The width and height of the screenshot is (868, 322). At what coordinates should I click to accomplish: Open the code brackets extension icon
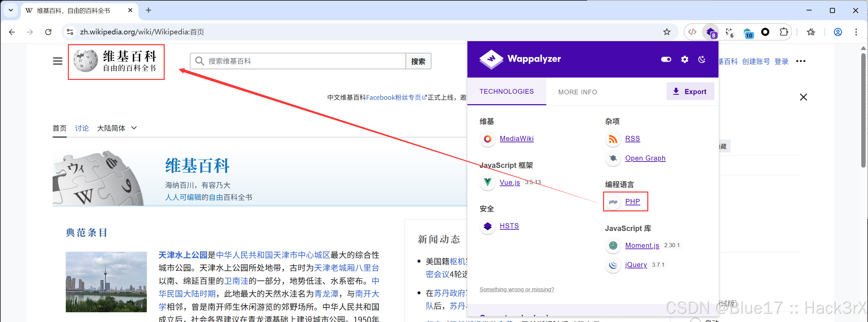tap(692, 32)
